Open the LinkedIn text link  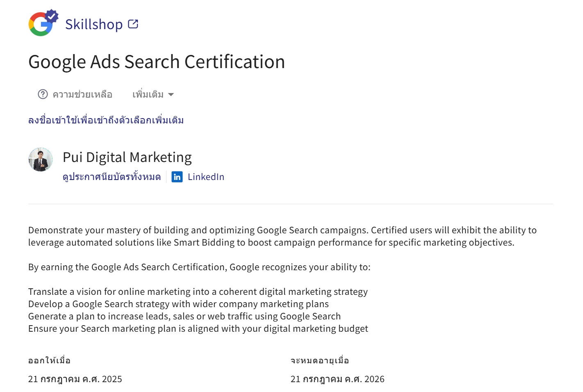206,177
